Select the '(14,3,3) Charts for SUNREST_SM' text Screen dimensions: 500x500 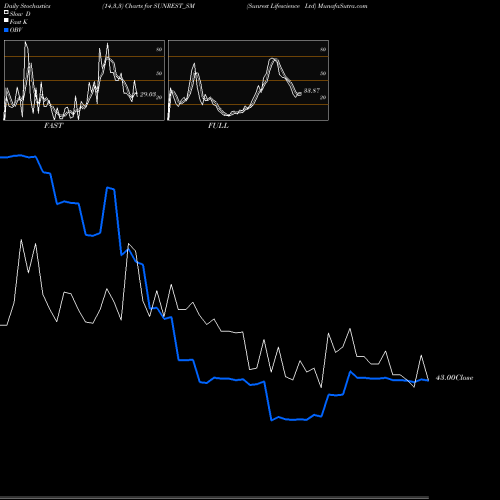pyautogui.click(x=148, y=6)
